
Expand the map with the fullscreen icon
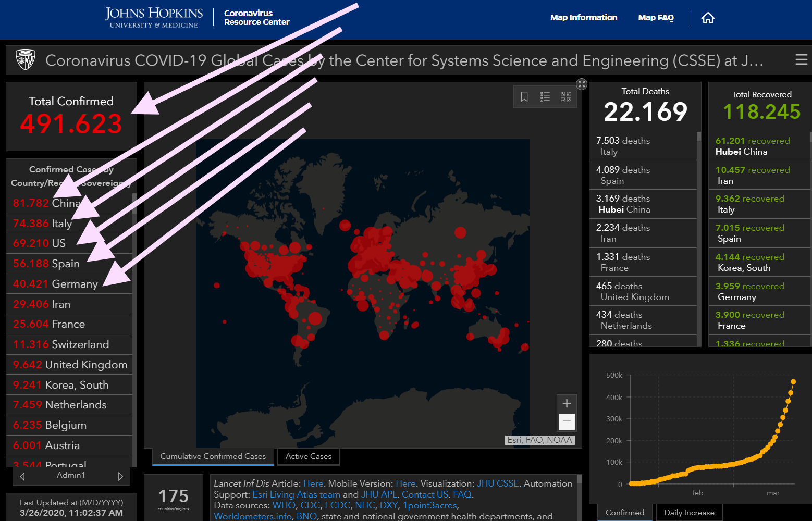click(x=582, y=84)
